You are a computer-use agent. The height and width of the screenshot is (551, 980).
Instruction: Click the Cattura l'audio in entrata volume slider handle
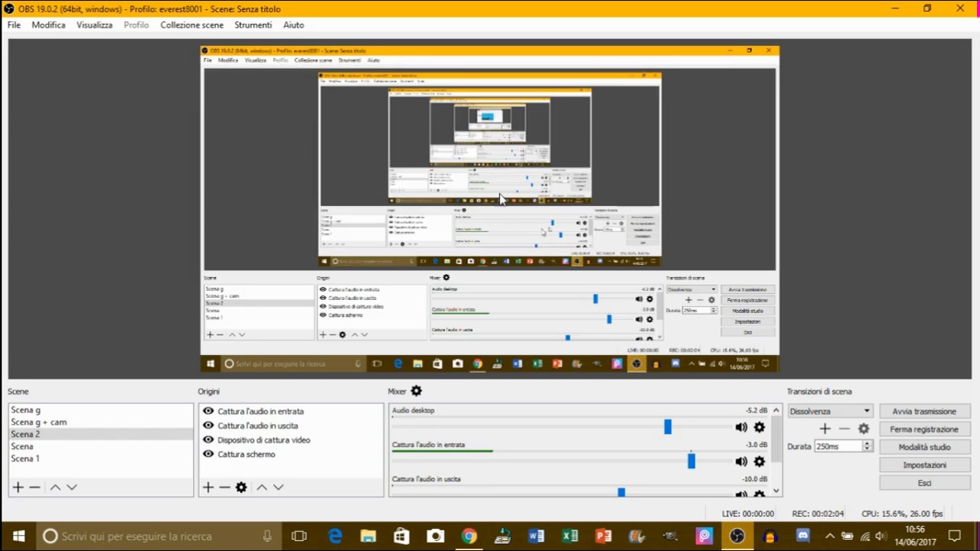click(691, 461)
